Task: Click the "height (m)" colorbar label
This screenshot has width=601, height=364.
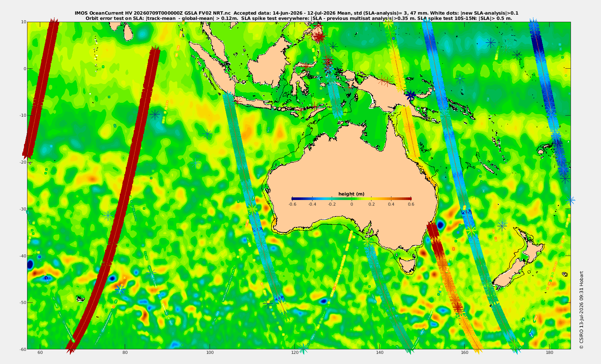Action: click(x=351, y=194)
